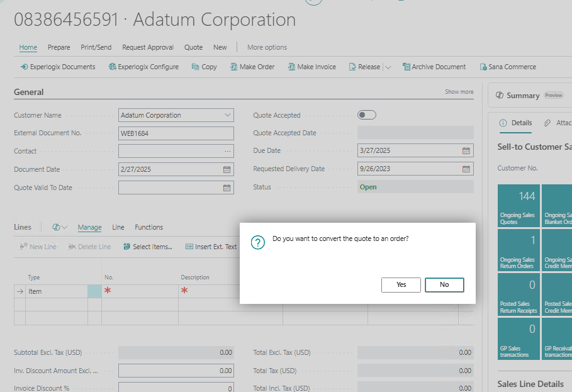Click No in the conversion dialog
This screenshot has height=392, width=572.
tap(444, 285)
